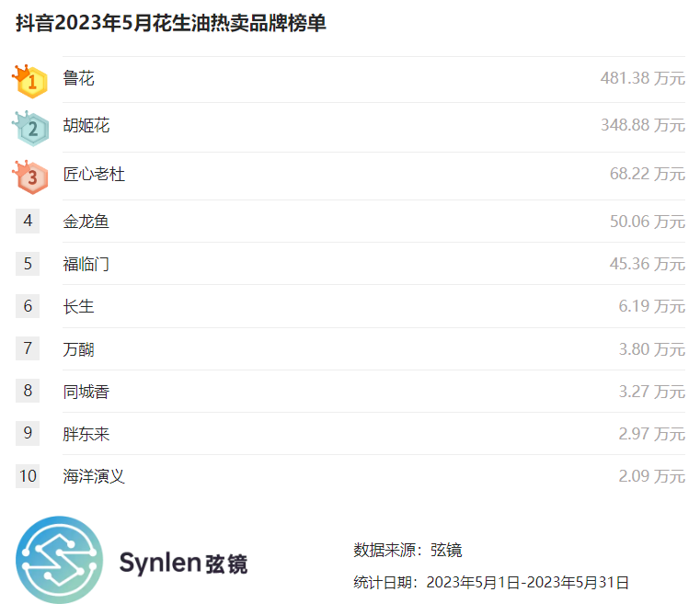Select brand name 匠心老杜
Image resolution: width=700 pixels, height=615 pixels.
coord(94,174)
